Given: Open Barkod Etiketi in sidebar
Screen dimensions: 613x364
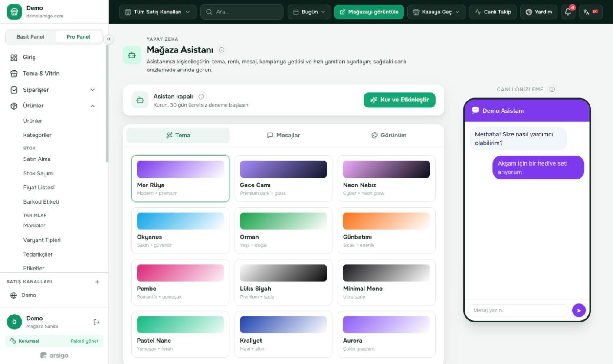Looking at the screenshot, I should click(41, 202).
